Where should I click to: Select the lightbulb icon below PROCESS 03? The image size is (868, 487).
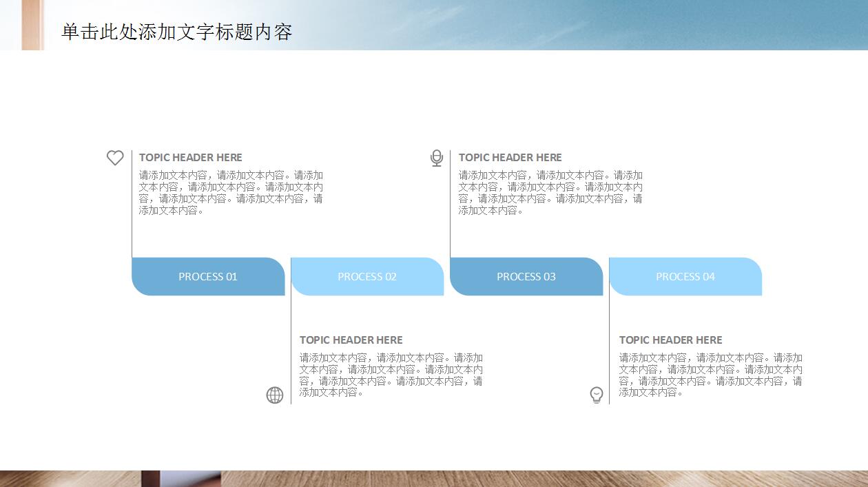[597, 395]
